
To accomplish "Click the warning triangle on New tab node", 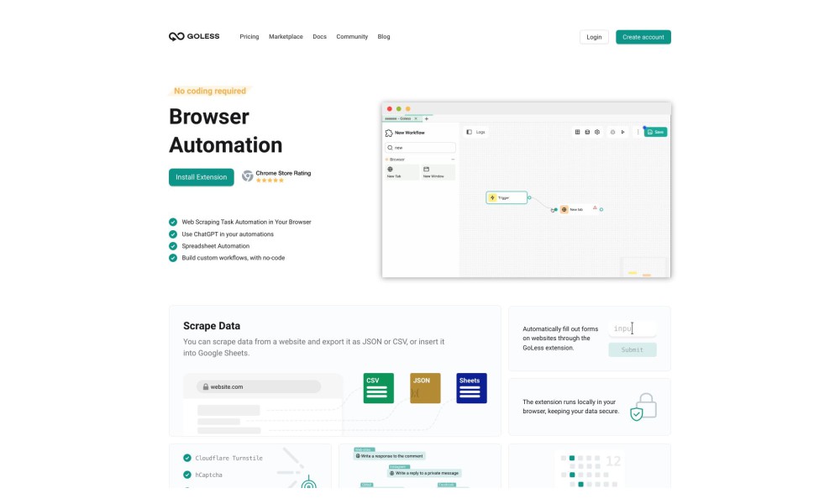I will point(595,207).
